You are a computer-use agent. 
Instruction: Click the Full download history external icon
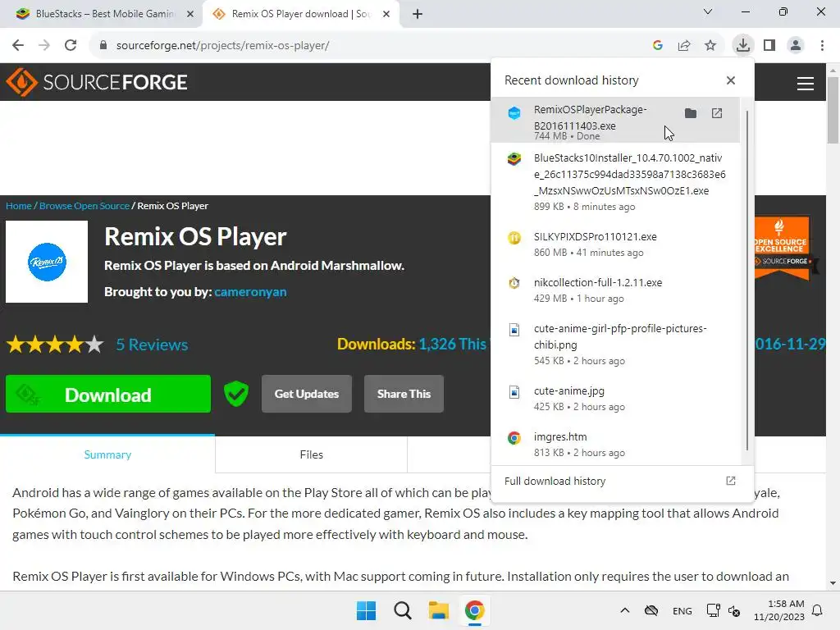(x=731, y=481)
